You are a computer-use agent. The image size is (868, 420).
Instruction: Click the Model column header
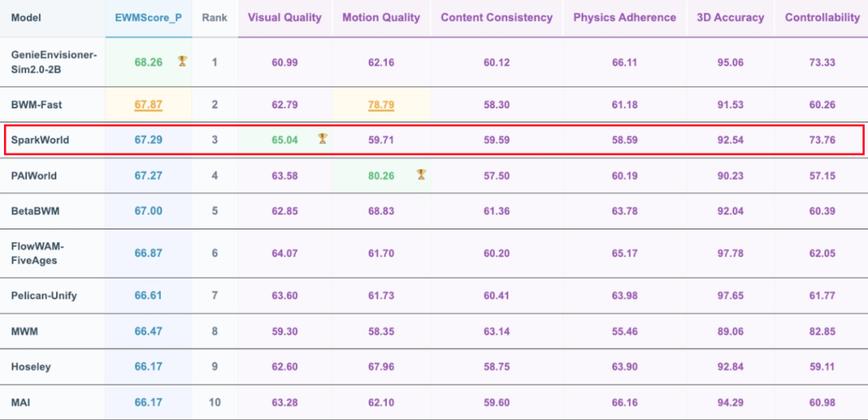(26, 18)
